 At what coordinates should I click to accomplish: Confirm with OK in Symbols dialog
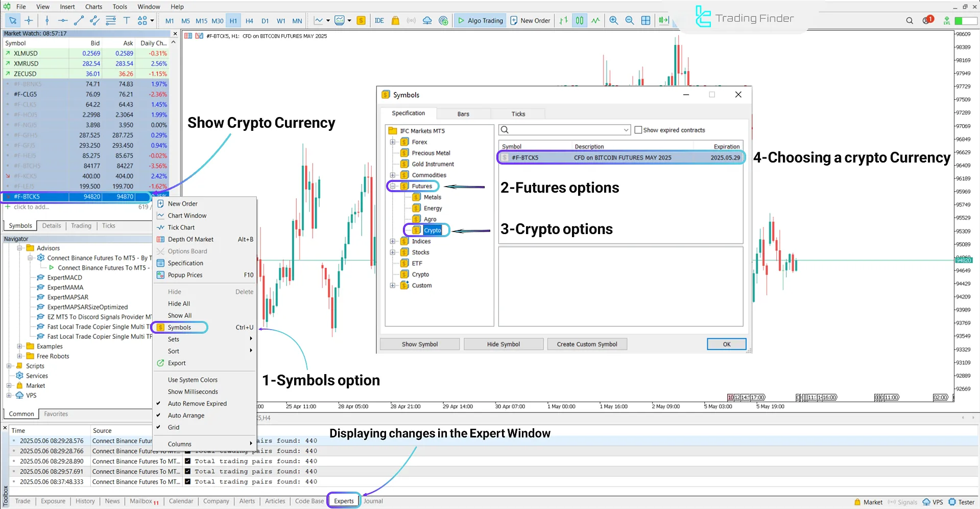[x=726, y=344]
